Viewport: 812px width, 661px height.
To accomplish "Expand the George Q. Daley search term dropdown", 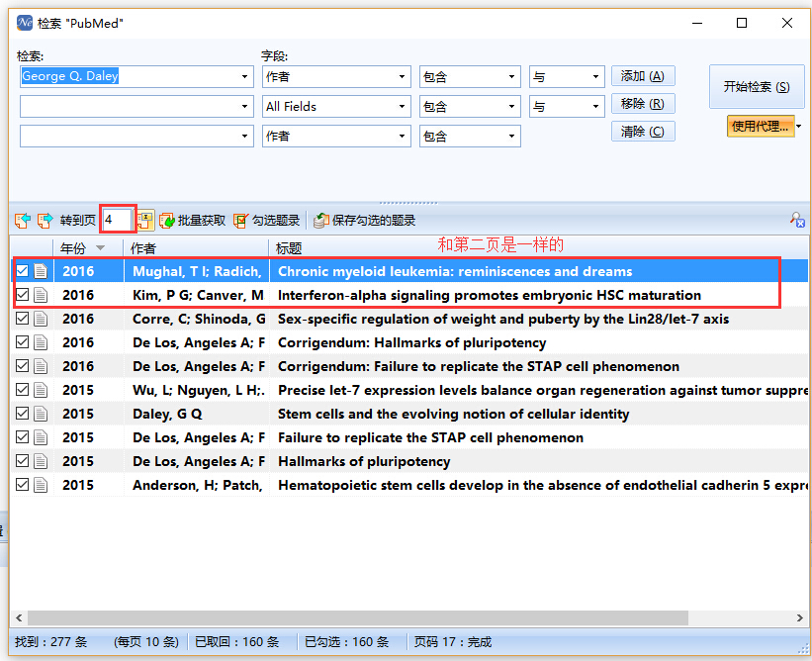I will (x=244, y=76).
